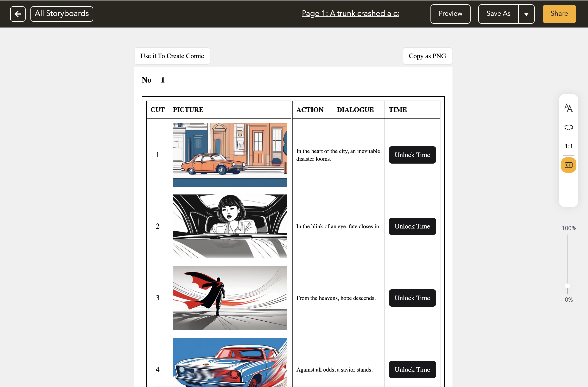
Task: Click the Save As button
Action: pyautogui.click(x=498, y=14)
